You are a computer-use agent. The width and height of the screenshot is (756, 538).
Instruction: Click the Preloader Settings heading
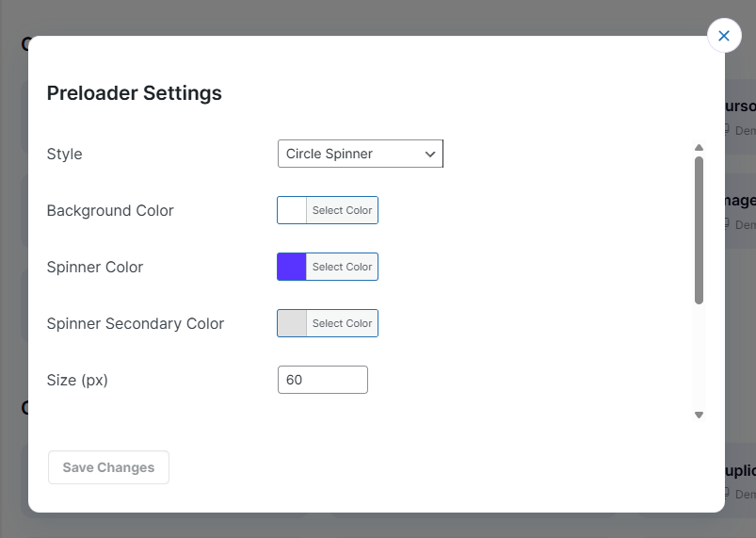pos(135,93)
